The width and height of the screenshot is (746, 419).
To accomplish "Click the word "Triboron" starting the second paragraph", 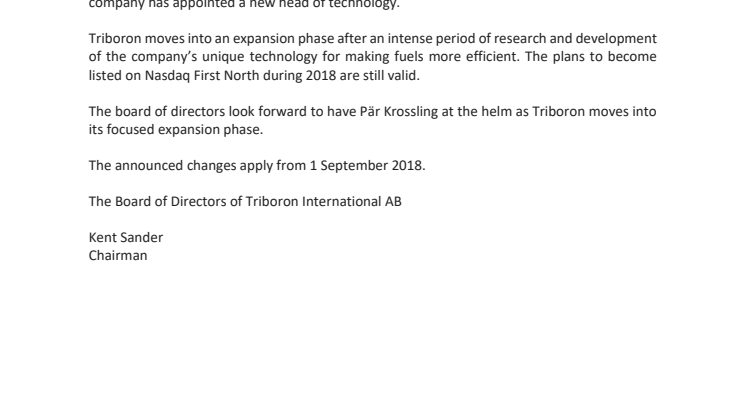I will tap(115, 39).
